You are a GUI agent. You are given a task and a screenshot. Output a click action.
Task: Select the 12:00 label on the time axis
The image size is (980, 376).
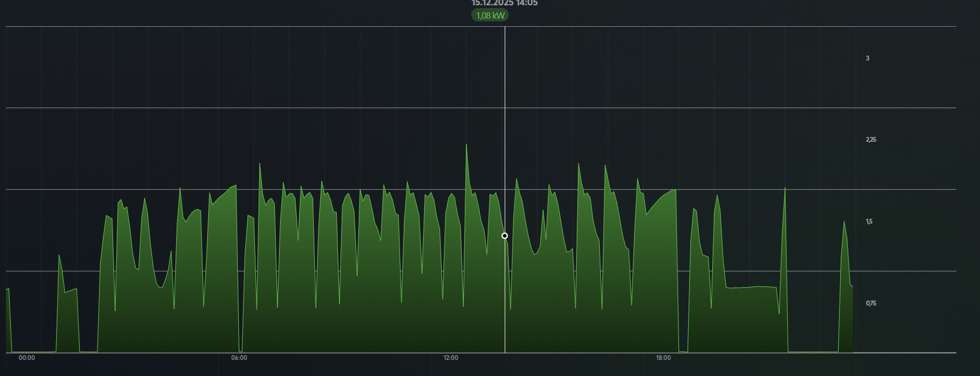pyautogui.click(x=451, y=358)
